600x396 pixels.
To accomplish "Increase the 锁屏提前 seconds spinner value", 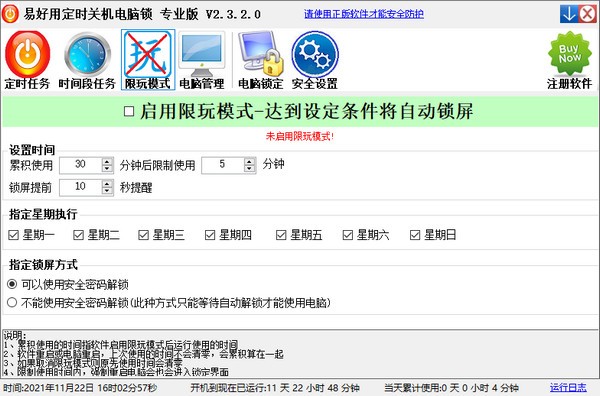I will point(108,184).
